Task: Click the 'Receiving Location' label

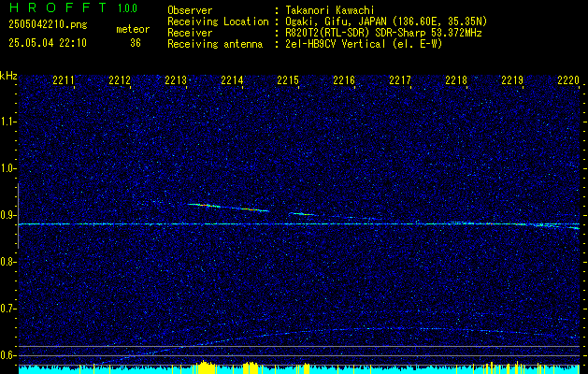Action: point(218,22)
